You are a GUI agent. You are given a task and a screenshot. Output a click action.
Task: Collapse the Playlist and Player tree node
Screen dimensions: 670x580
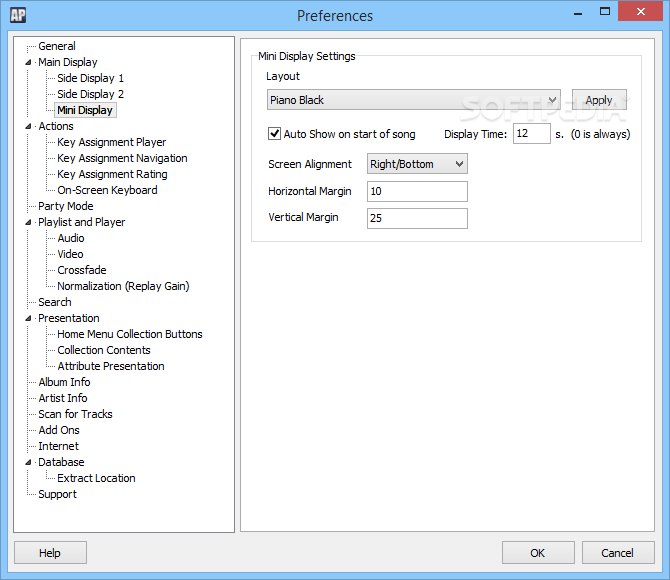(28, 222)
